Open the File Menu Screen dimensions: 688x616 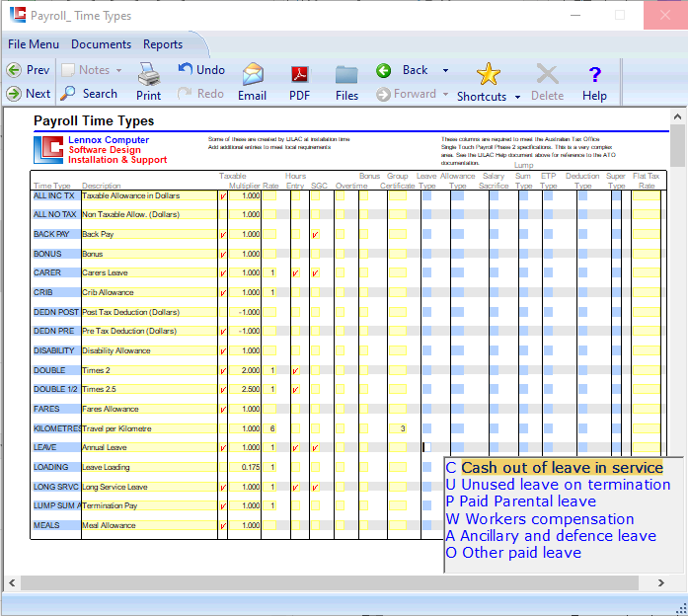click(x=34, y=44)
